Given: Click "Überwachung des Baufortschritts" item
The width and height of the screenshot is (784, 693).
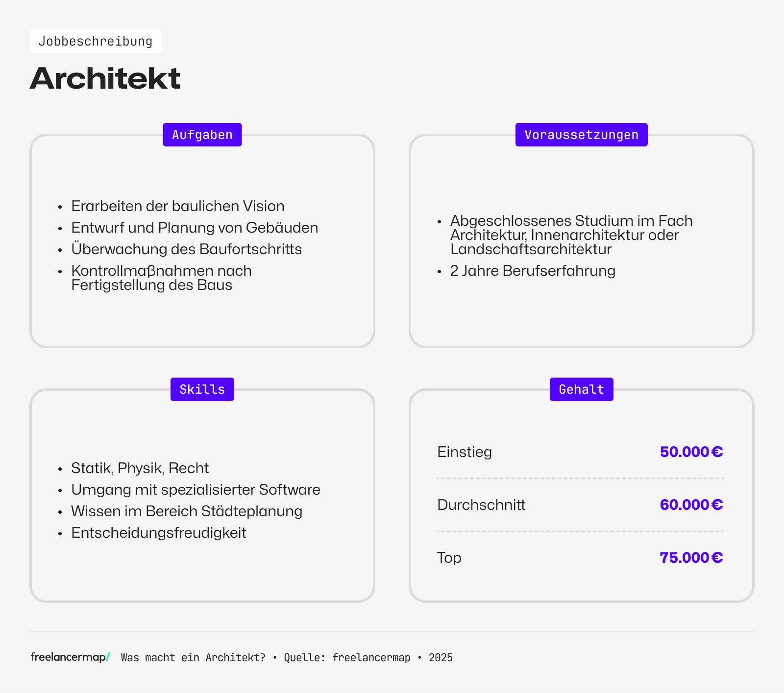Looking at the screenshot, I should pyautogui.click(x=186, y=249).
